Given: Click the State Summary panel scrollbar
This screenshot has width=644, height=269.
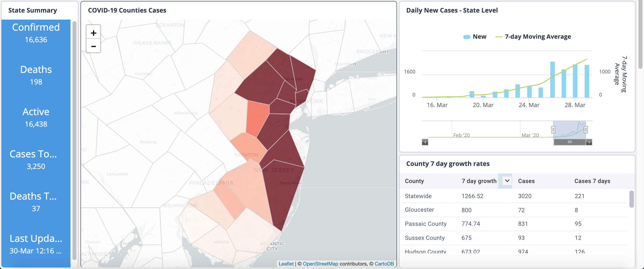Looking at the screenshot, I should (74, 141).
